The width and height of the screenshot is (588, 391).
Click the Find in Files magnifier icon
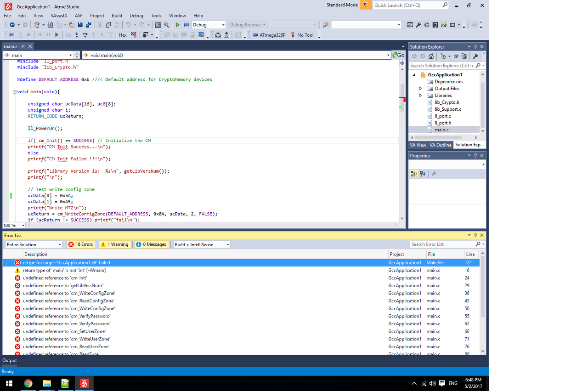(166, 25)
